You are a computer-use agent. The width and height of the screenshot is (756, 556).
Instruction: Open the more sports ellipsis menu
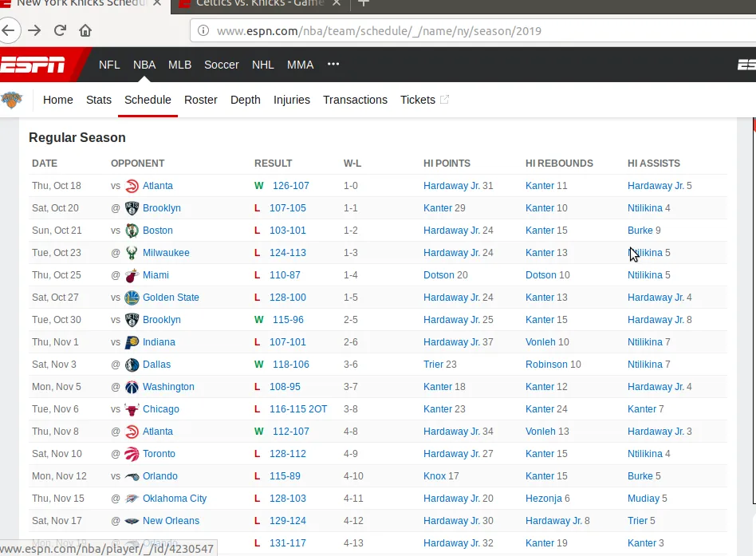click(x=333, y=64)
